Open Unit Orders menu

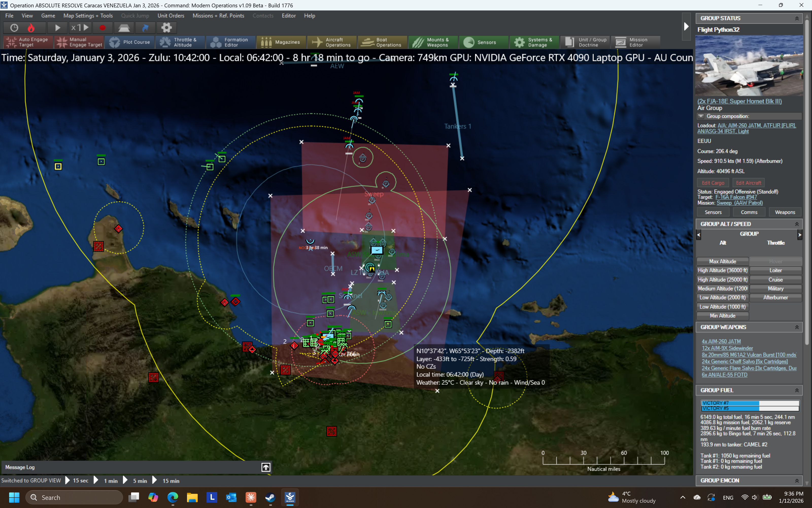coord(171,16)
